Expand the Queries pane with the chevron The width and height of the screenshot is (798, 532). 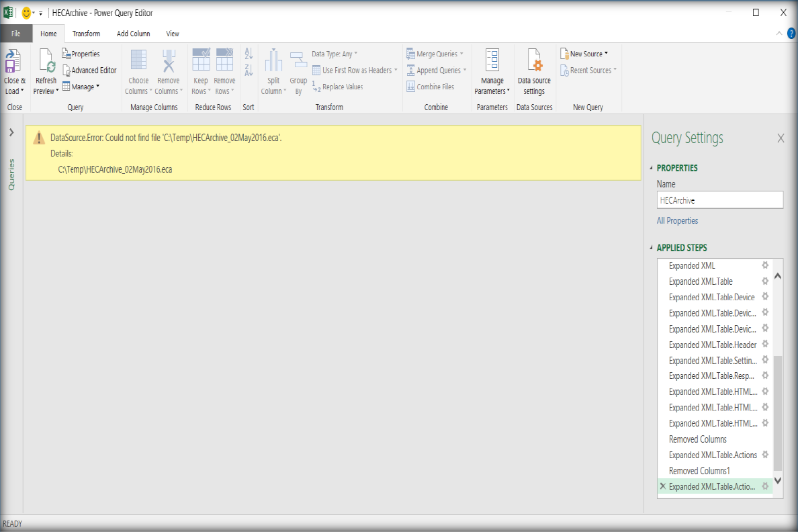11,133
